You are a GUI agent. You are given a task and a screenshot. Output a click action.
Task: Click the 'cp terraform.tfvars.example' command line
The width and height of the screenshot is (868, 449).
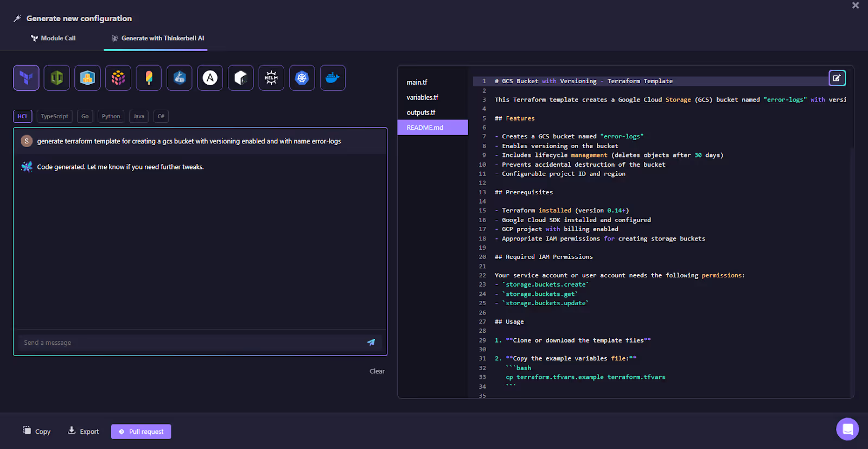coord(585,377)
